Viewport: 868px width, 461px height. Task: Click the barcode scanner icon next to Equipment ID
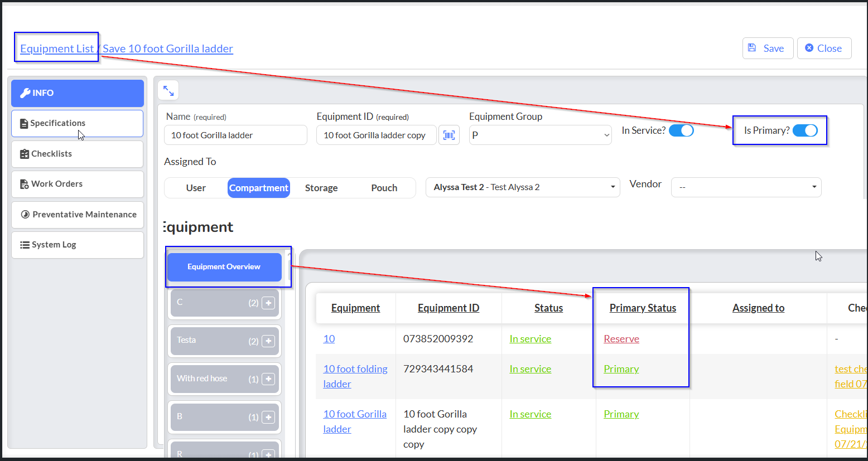(x=449, y=135)
